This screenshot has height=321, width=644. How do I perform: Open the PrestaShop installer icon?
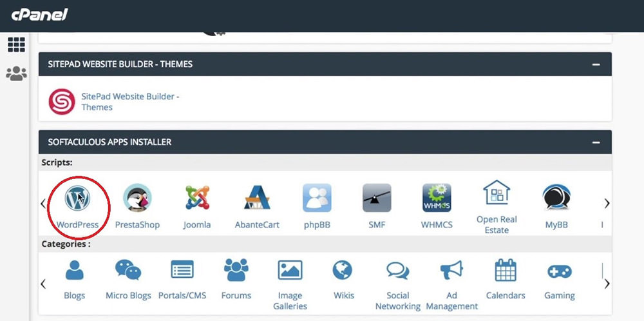click(137, 198)
